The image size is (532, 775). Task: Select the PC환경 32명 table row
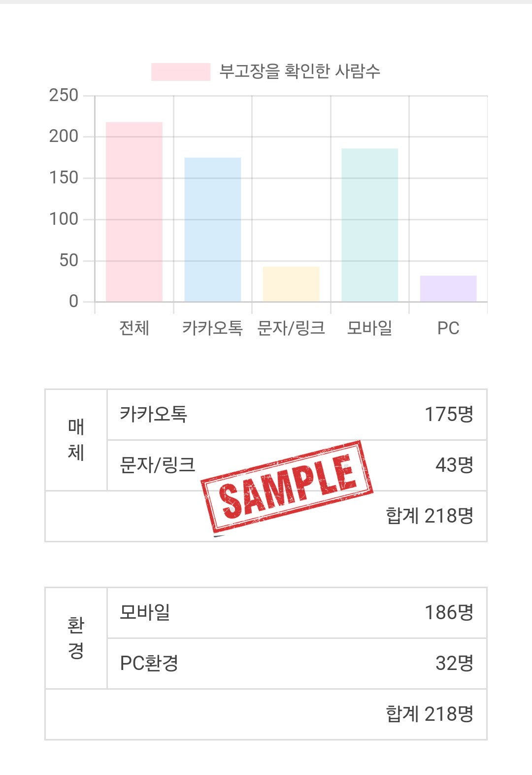pos(297,664)
